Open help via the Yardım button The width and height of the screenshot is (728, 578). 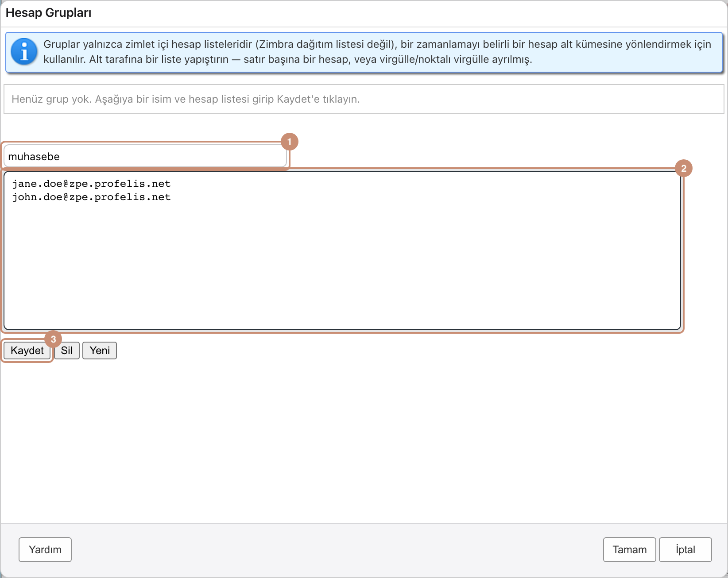(x=45, y=550)
